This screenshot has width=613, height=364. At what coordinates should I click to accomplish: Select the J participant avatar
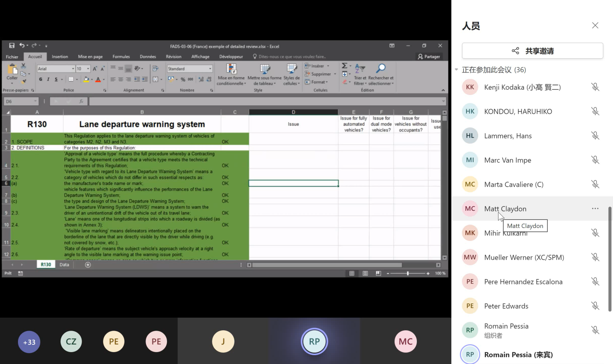tap(223, 342)
